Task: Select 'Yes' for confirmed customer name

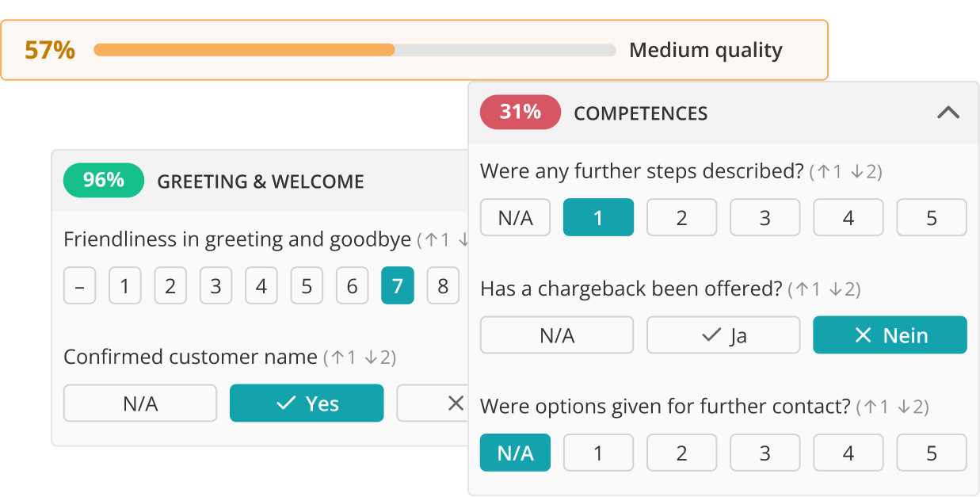Action: coord(307,403)
